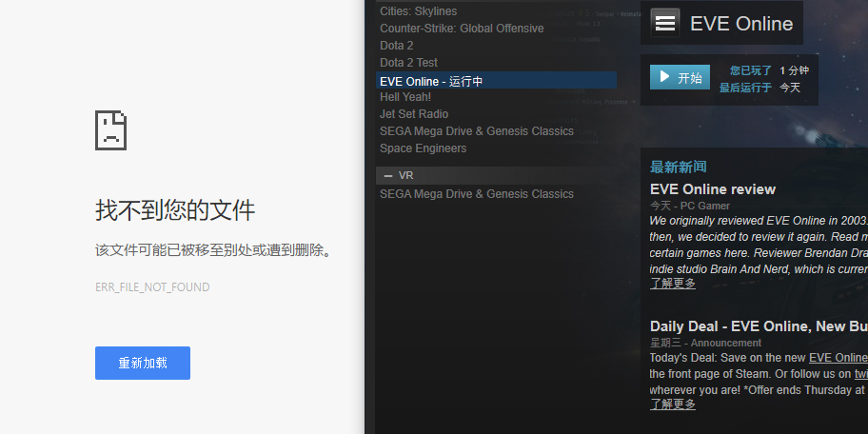Select Jet Set Radio game

(x=414, y=114)
